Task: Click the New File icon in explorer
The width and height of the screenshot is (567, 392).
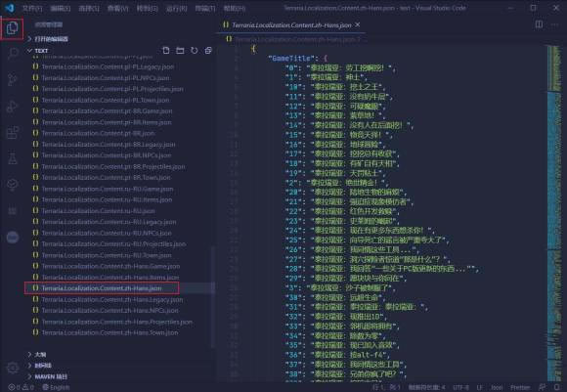Action: pyautogui.click(x=166, y=50)
